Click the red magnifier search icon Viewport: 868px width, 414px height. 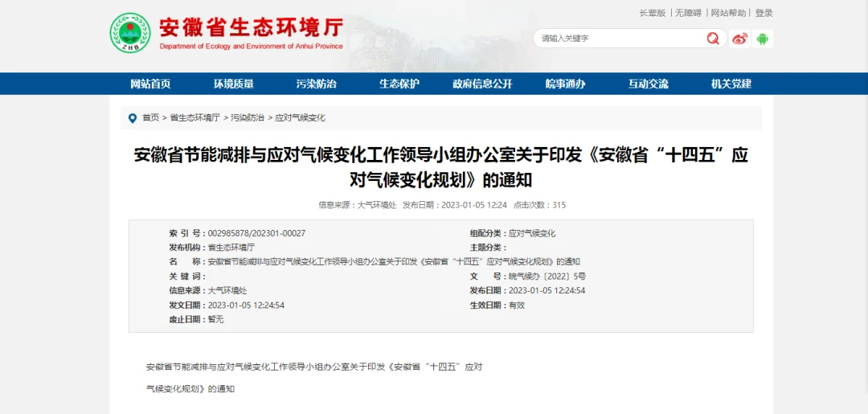pyautogui.click(x=713, y=39)
